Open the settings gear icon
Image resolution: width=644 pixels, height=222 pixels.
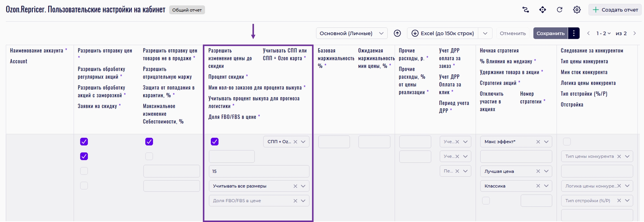point(577,10)
